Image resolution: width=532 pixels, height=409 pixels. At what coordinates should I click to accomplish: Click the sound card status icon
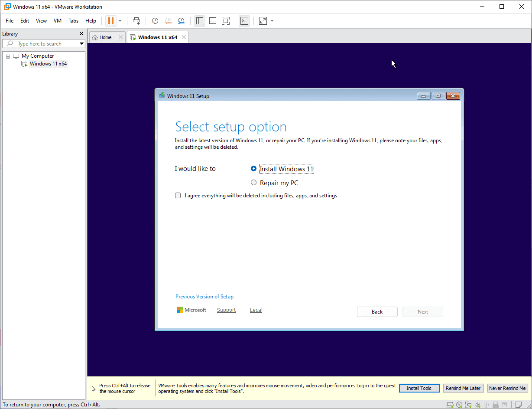(477, 405)
